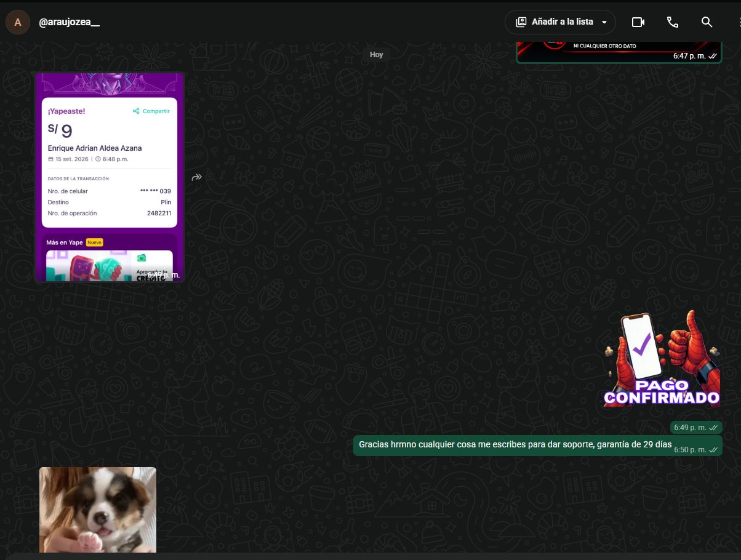Open the Yape payment receipt image

click(x=110, y=177)
